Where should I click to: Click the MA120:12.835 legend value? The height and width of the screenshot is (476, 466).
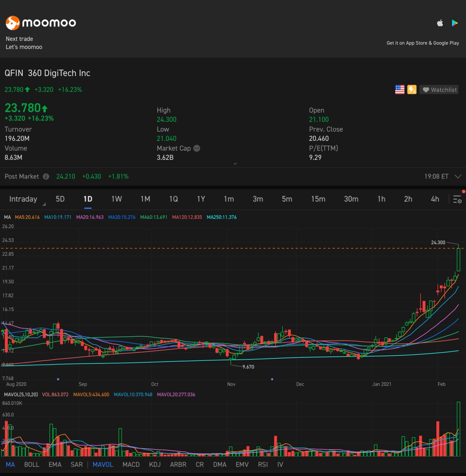(x=187, y=217)
